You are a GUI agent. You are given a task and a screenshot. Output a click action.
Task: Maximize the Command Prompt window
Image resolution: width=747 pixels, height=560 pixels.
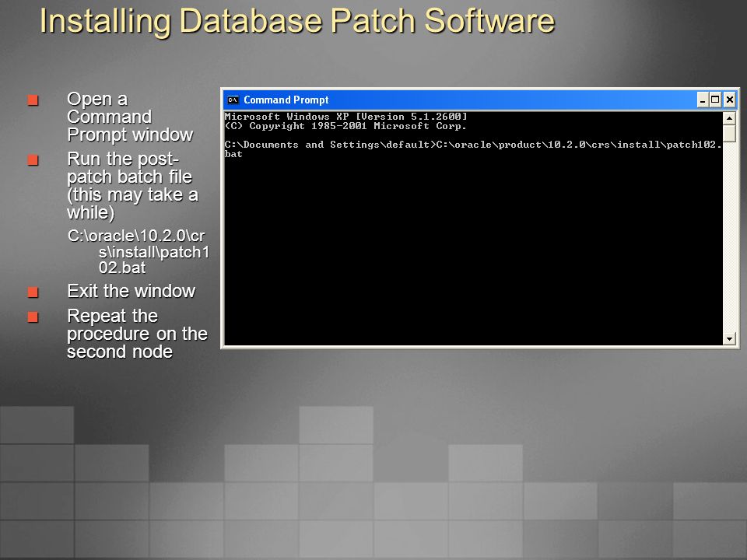coord(715,100)
